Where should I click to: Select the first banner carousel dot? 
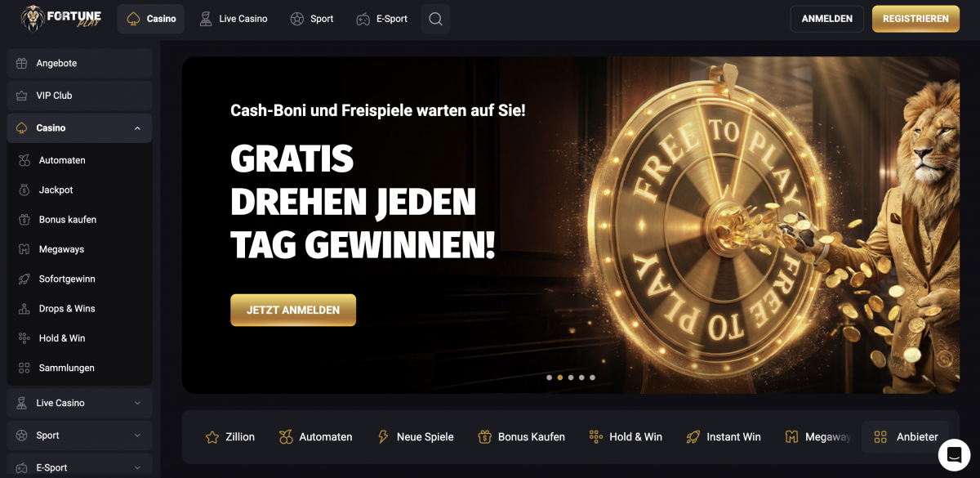(x=549, y=377)
